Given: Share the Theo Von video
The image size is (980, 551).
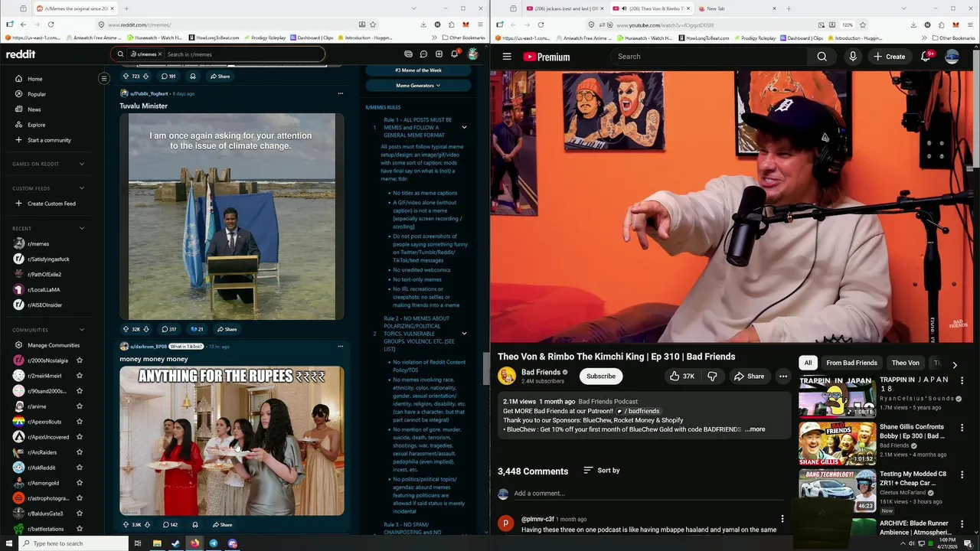Looking at the screenshot, I should [749, 376].
